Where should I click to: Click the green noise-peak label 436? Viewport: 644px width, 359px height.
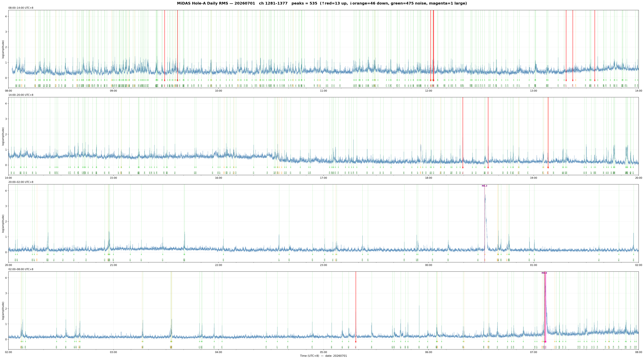404,260
